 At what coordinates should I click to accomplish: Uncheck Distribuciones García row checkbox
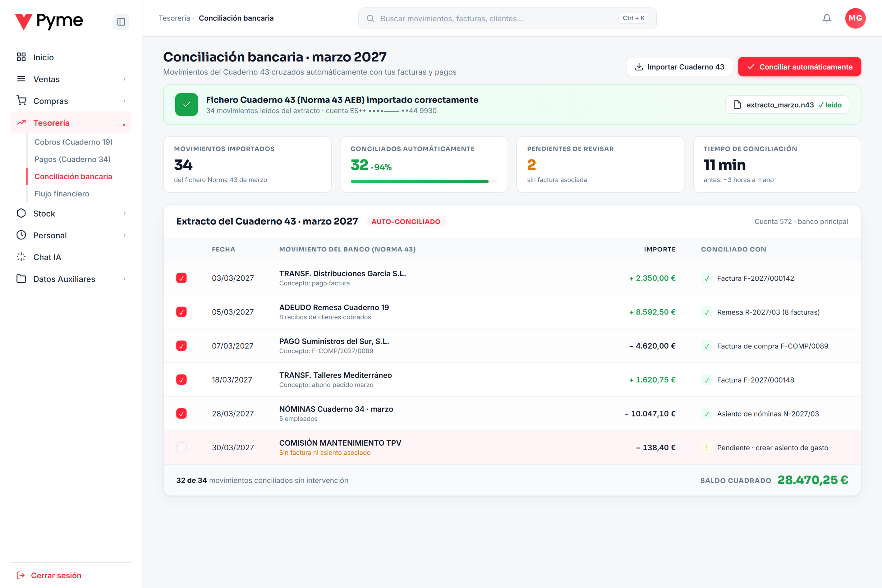(182, 278)
